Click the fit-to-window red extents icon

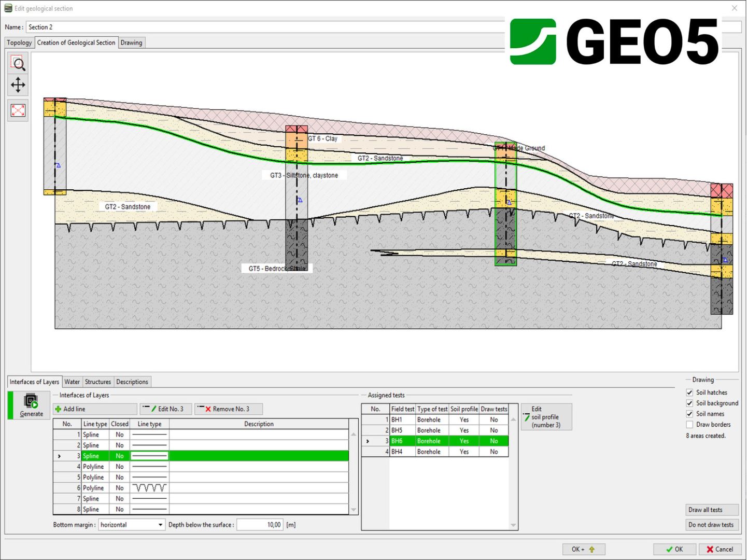point(18,110)
